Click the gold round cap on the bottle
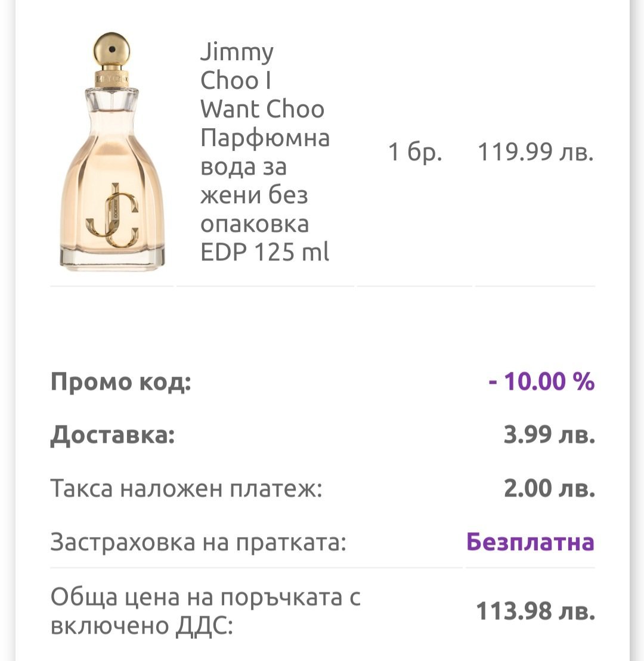Viewport: 644px width, 661px height. [x=112, y=49]
